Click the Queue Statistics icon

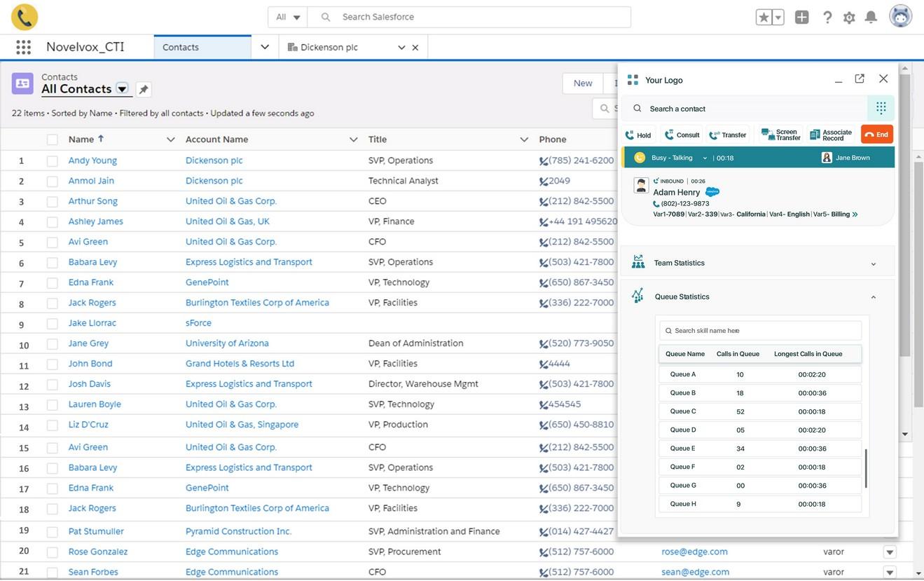point(637,296)
